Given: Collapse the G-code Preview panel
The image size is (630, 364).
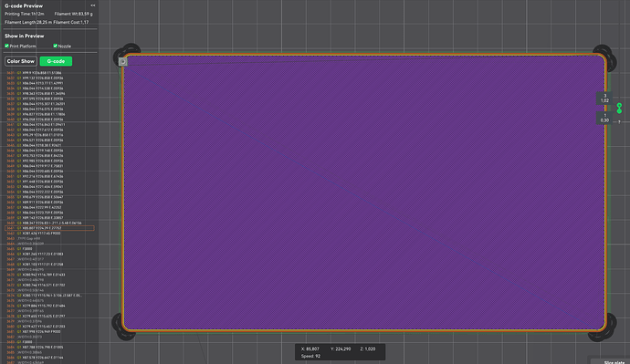Looking at the screenshot, I should click(93, 5).
